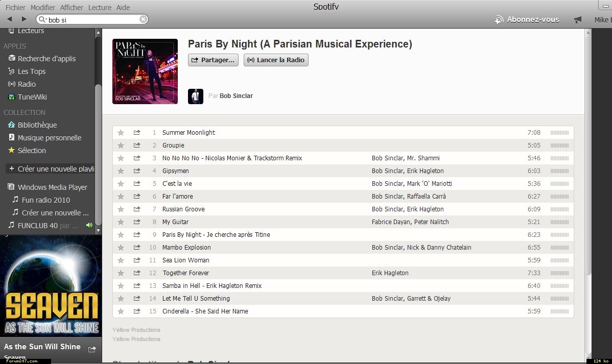Open the Windows Media Player playlist folder
Viewport: 612px width, 364px height.
click(x=48, y=187)
